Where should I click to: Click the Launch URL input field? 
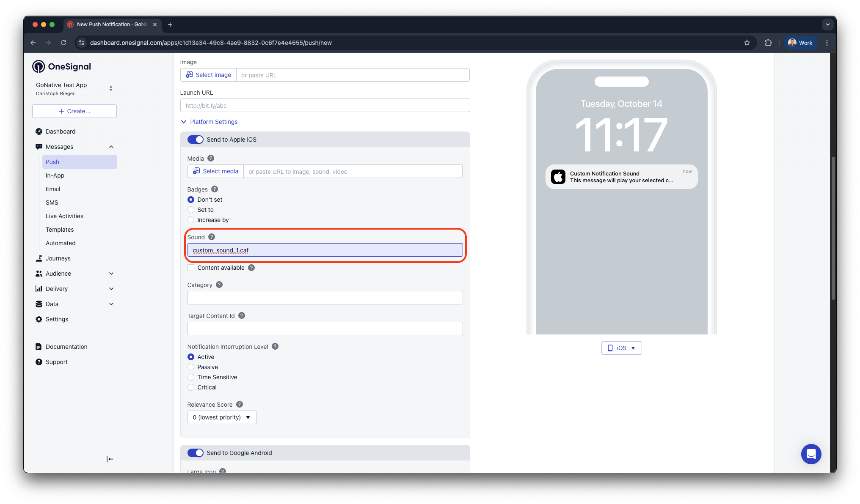click(x=325, y=106)
